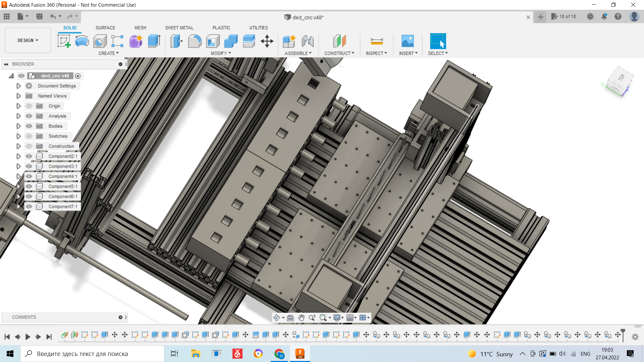Click the ViewCube TOP face
Viewport: 644px width, 362px height.
621,78
